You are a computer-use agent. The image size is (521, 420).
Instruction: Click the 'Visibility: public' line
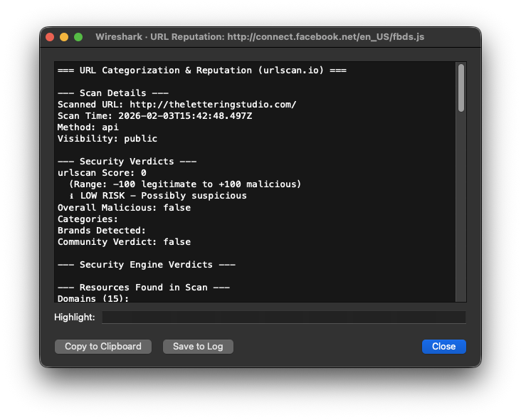[x=107, y=139]
